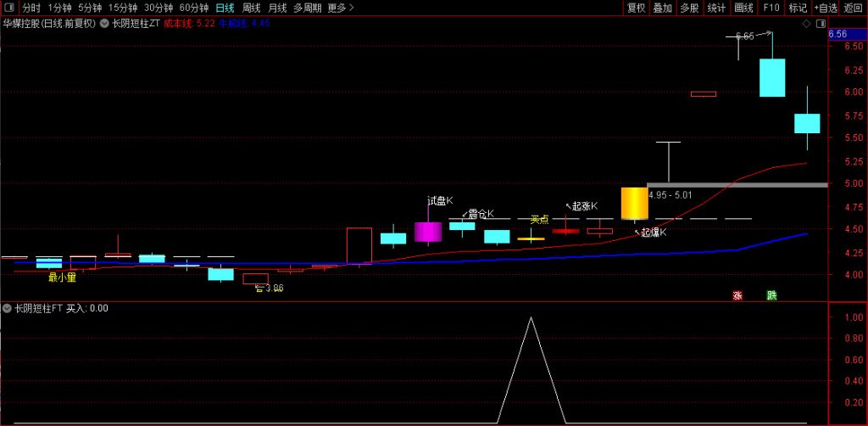
Task: Click the 返回 back button
Action: [854, 8]
